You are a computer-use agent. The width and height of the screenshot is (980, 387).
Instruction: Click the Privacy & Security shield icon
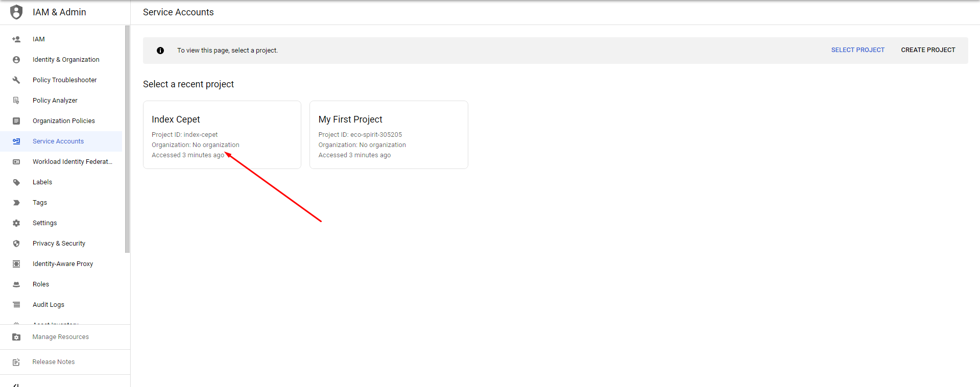point(16,244)
